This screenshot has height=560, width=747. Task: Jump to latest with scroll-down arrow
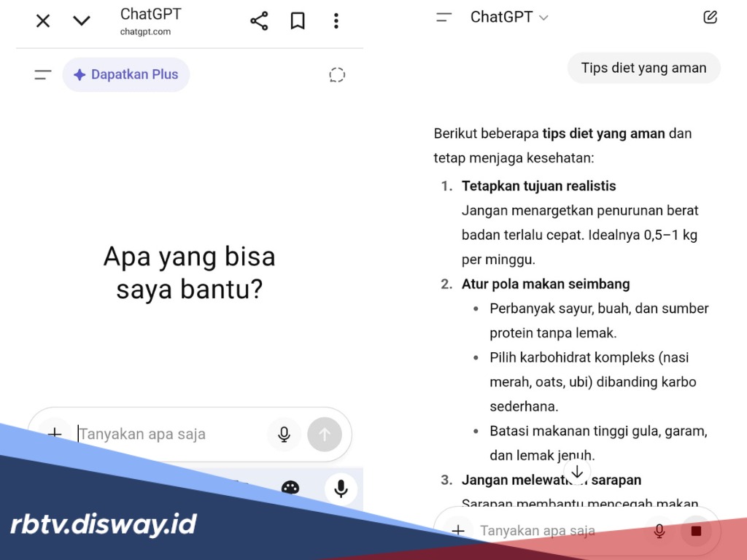pos(577,472)
